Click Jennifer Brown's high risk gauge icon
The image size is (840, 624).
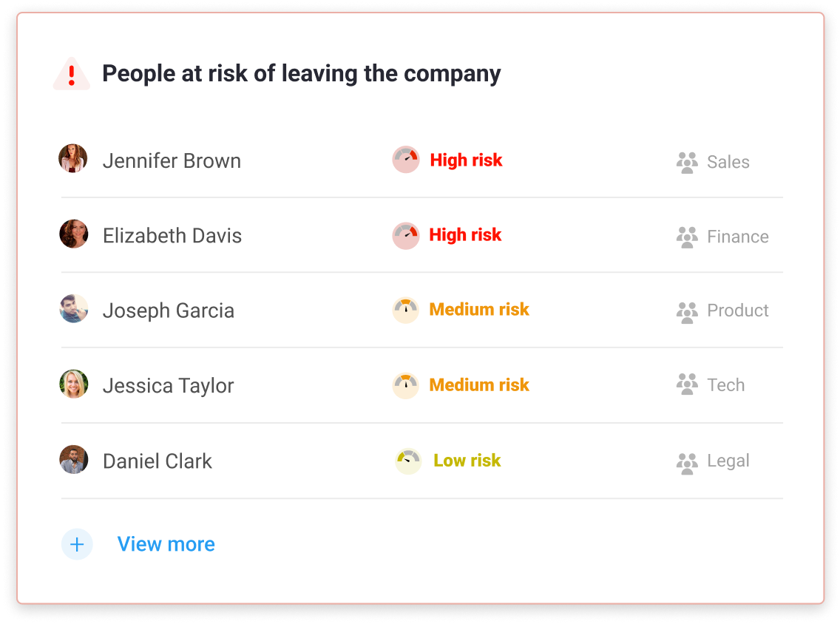(x=406, y=160)
